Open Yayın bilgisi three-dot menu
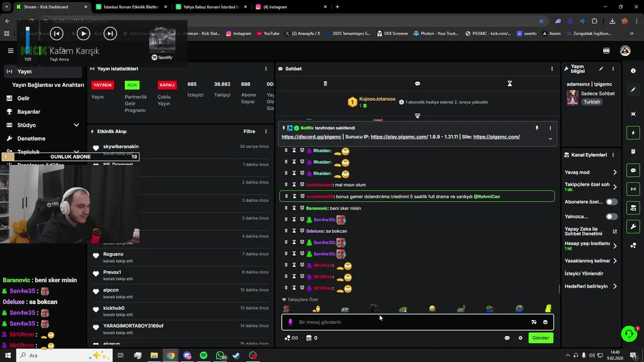This screenshot has height=362, width=644. (613, 69)
